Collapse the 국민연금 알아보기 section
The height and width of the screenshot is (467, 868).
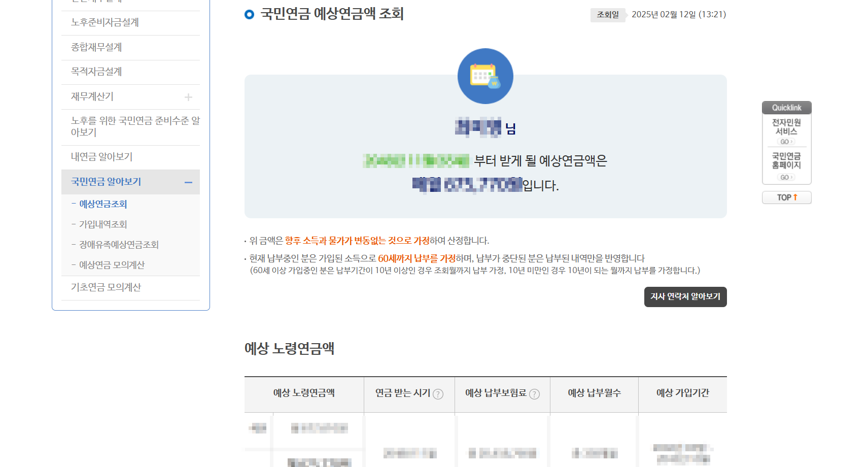click(189, 182)
